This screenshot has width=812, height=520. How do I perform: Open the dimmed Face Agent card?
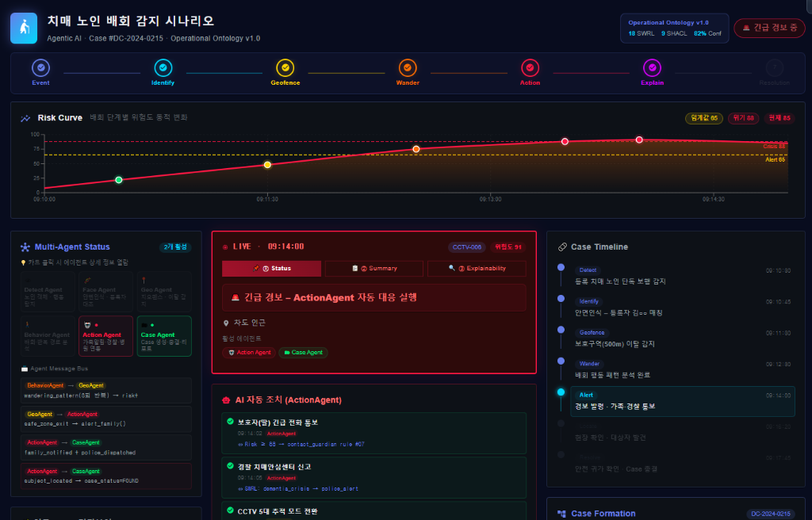pyautogui.click(x=105, y=292)
